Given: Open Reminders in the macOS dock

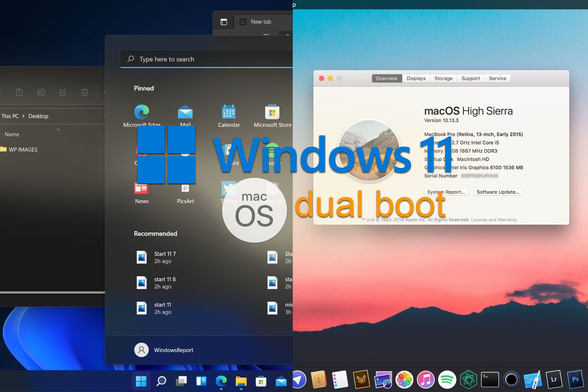Looking at the screenshot, I should pyautogui.click(x=340, y=380).
